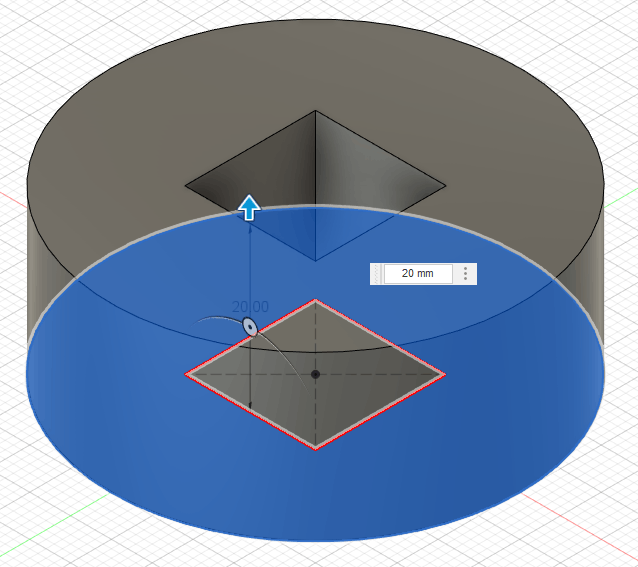Click the blue extrude distance arrow manipulator
Viewport: 638px width, 567px height.
[249, 207]
